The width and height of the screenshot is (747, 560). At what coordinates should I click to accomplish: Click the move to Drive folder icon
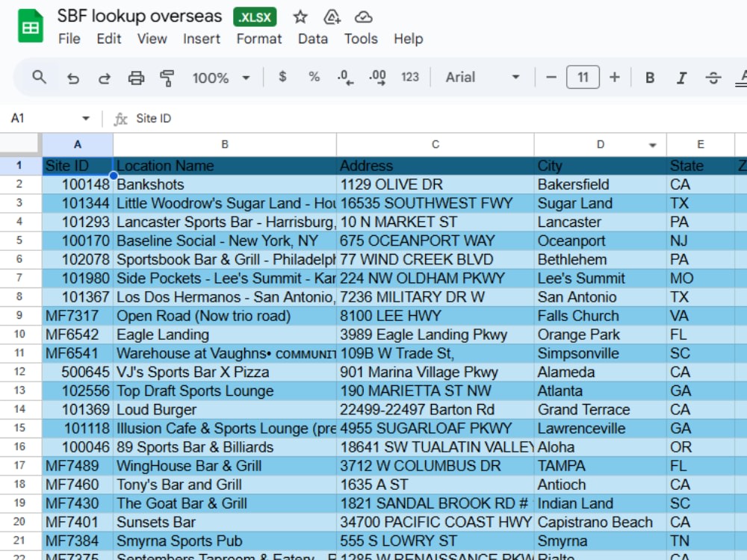(332, 17)
